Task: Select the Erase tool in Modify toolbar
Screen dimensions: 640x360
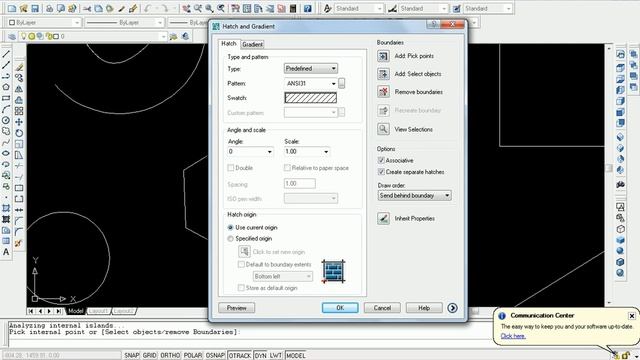Action: (x=19, y=67)
